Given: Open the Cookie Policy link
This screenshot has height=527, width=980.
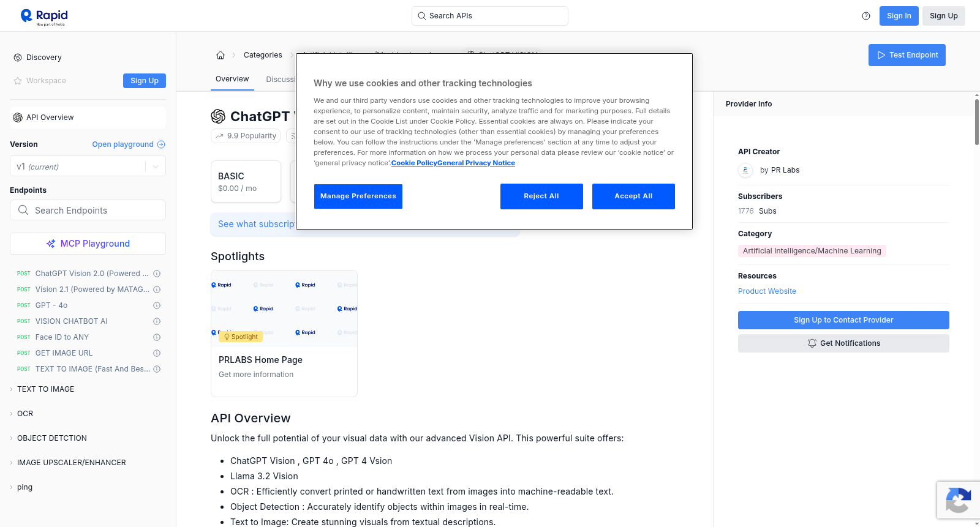Looking at the screenshot, I should tap(414, 163).
